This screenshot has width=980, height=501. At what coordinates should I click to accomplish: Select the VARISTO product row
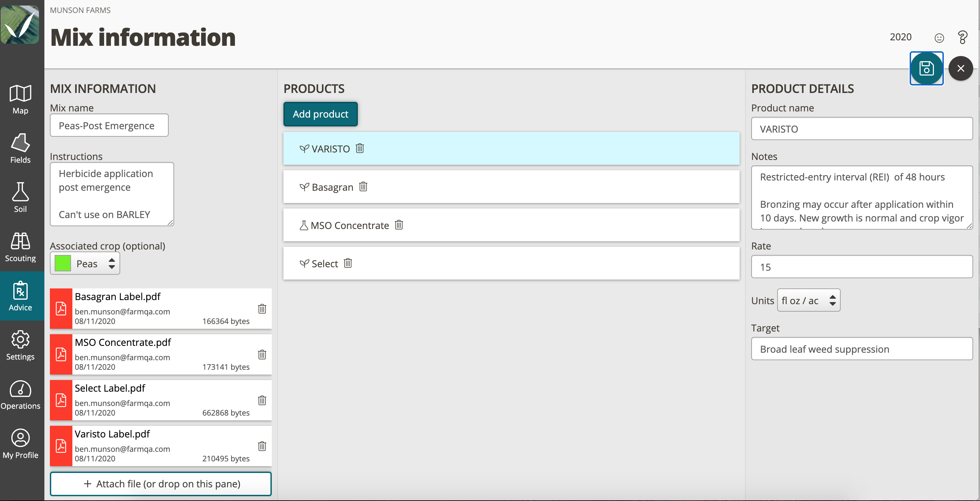[511, 148]
